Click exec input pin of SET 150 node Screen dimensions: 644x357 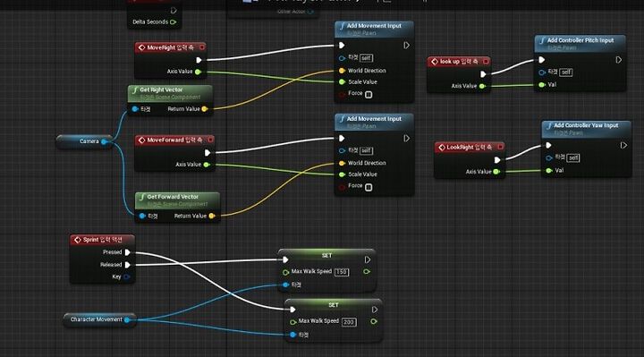coord(285,259)
